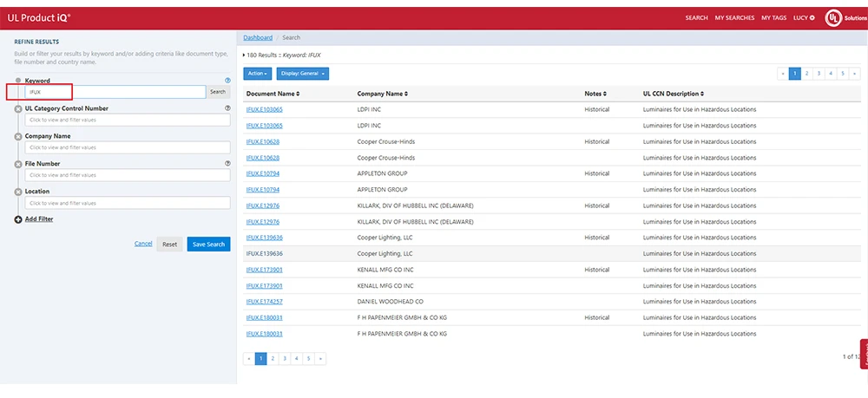Open Historical IFUX.E173901 KENALL MFG document
The height and width of the screenshot is (398, 868).
[265, 270]
